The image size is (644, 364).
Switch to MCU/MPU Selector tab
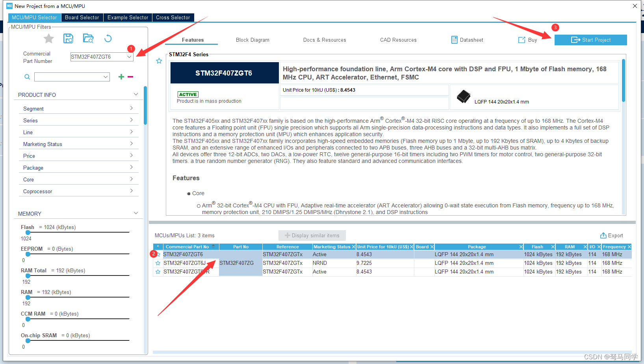coord(34,17)
